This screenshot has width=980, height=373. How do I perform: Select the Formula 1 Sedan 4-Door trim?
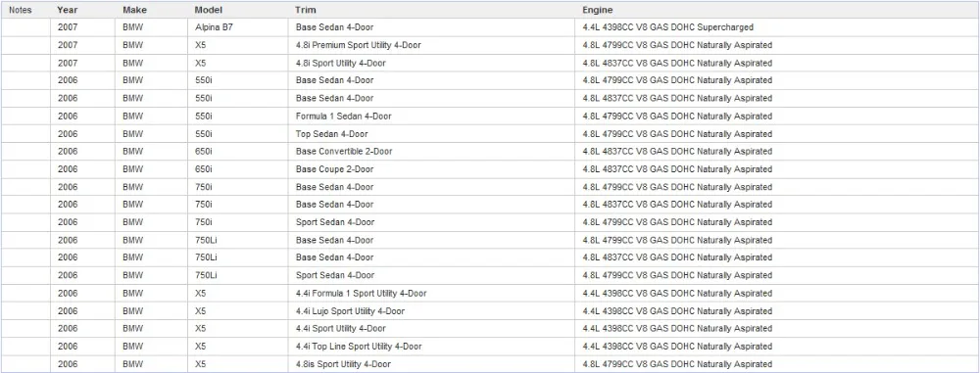tap(344, 117)
